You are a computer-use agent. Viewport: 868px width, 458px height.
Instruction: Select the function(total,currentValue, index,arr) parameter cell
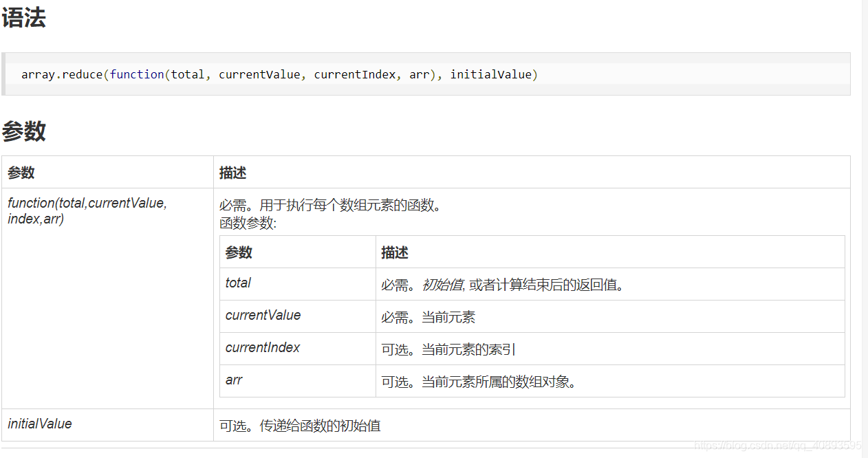[107, 298]
